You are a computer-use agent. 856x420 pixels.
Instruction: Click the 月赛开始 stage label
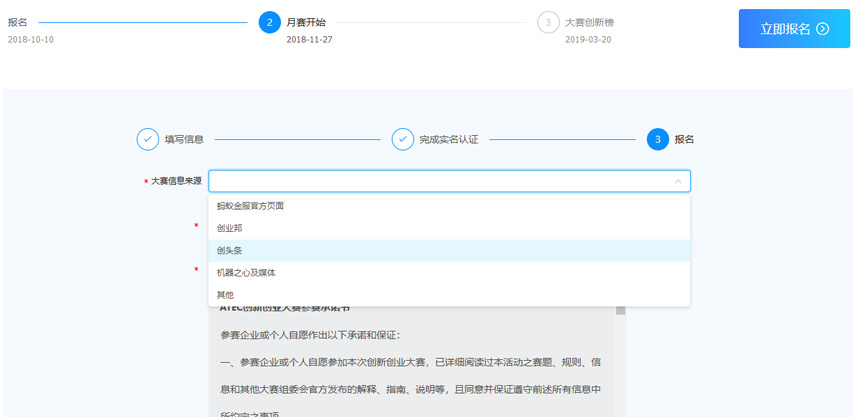305,22
